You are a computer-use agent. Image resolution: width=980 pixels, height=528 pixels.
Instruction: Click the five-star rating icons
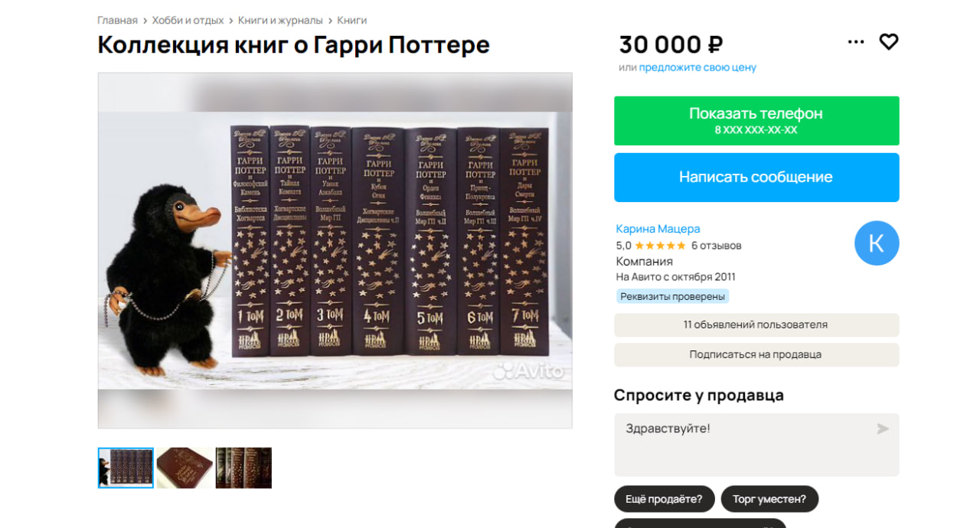tap(660, 246)
